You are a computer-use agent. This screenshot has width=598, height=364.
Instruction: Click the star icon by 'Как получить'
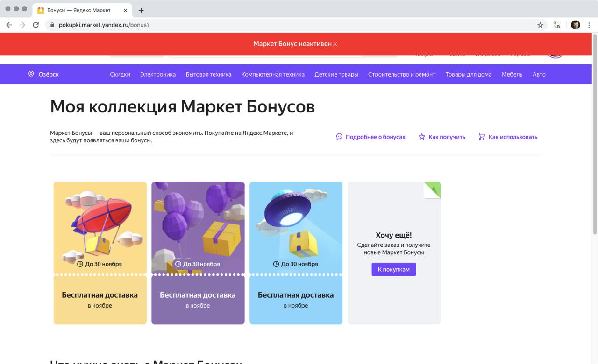pyautogui.click(x=422, y=137)
